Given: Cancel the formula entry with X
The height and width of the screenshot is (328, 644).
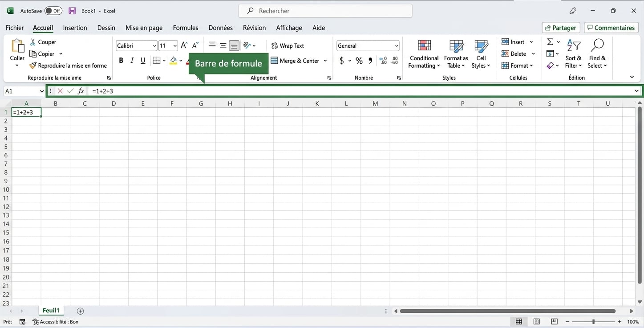Looking at the screenshot, I should click(60, 91).
